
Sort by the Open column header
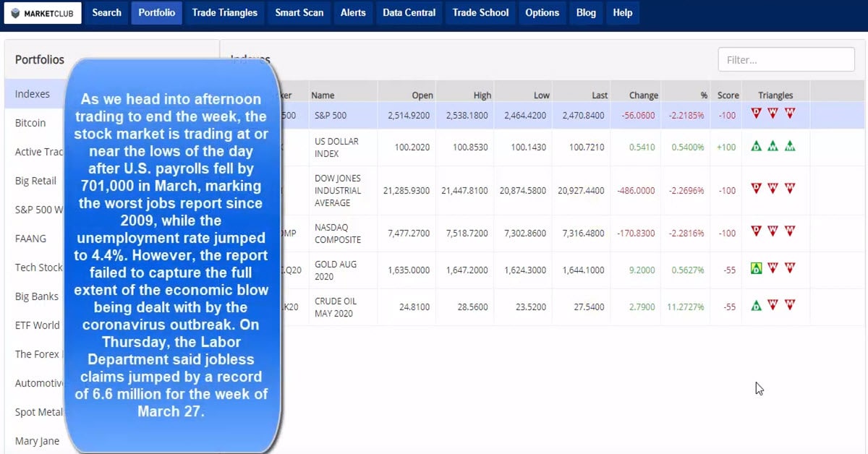[422, 95]
